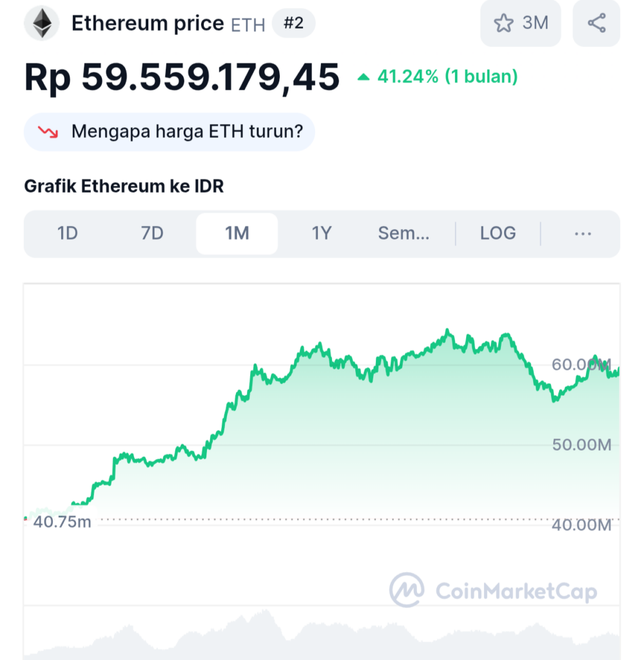
Task: Click the #2 rank badge
Action: (293, 23)
